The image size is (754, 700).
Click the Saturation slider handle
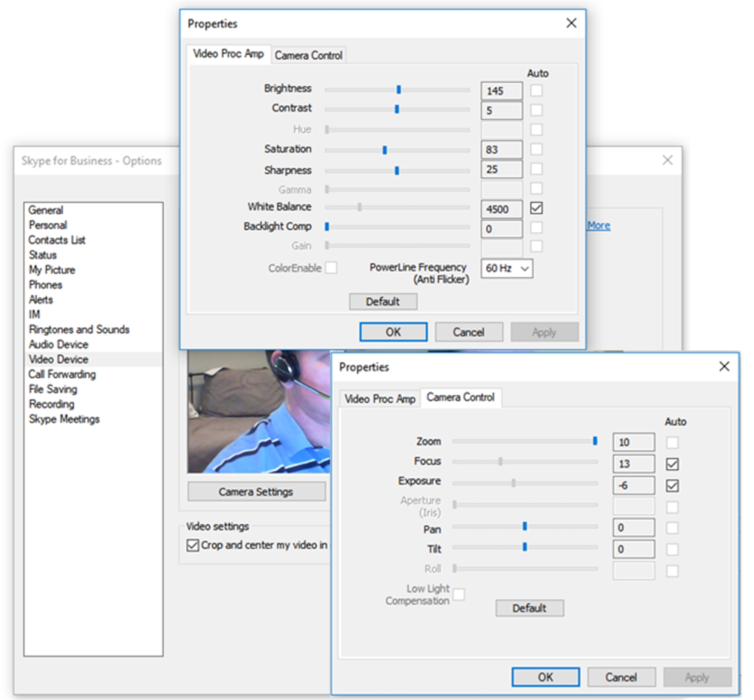point(385,150)
